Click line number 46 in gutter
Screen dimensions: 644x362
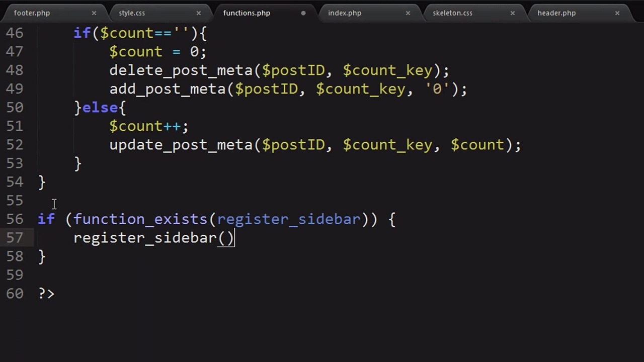pyautogui.click(x=15, y=33)
